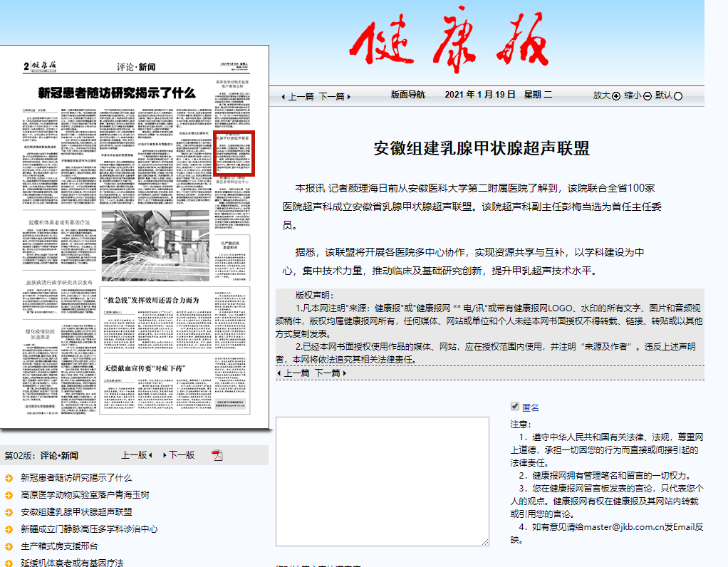The image size is (728, 567).
Task: Open article 新疆成立门静脉高压多学科诊治中心
Action: click(x=89, y=529)
